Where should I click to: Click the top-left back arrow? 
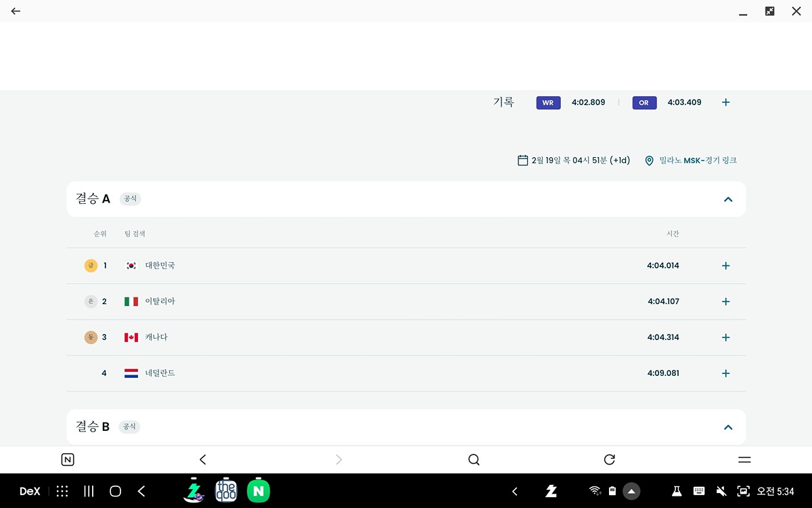pos(16,12)
